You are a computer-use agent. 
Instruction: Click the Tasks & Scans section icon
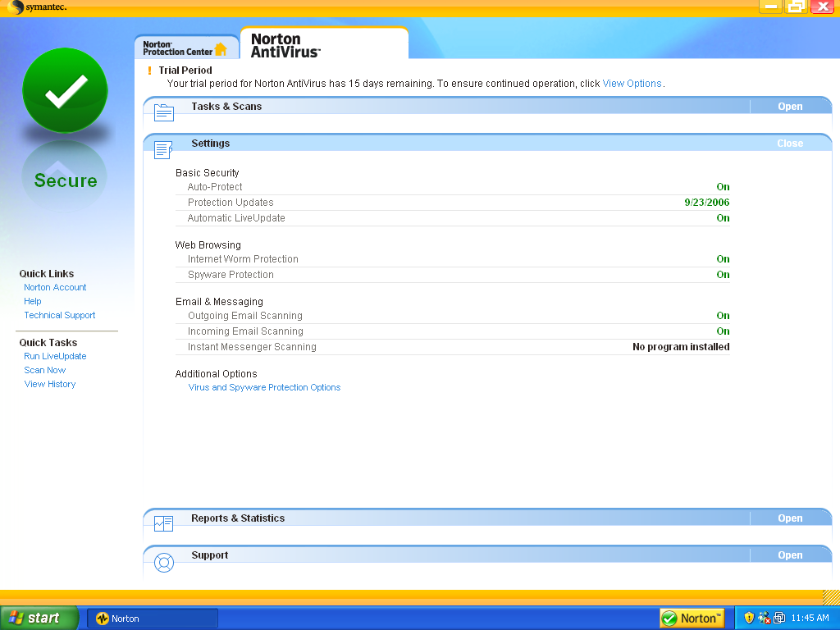pos(164,112)
